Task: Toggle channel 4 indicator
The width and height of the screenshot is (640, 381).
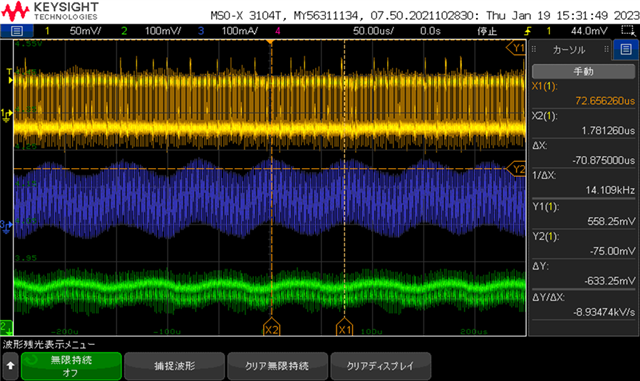Action: 278,31
